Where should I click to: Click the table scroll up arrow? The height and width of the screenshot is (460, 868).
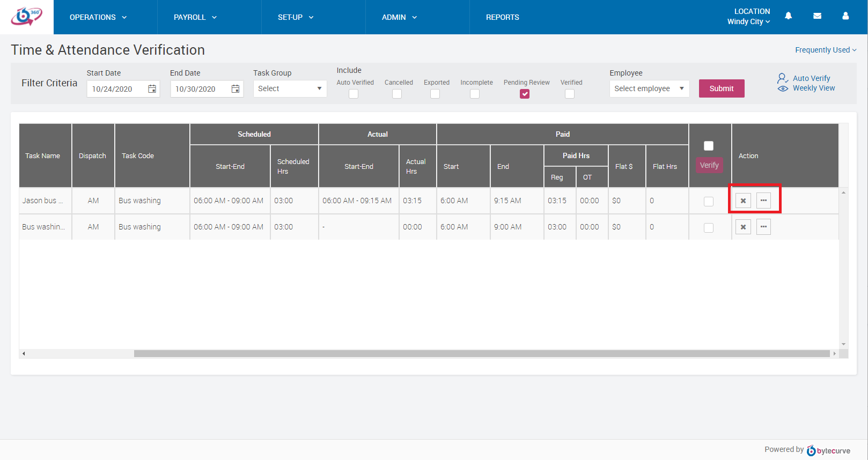(843, 192)
